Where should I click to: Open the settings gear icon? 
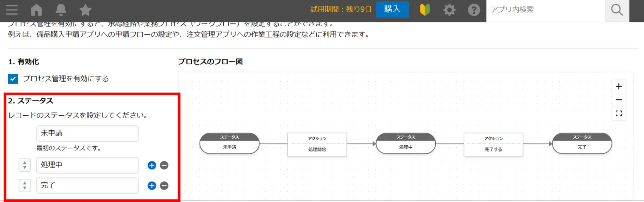tap(449, 10)
